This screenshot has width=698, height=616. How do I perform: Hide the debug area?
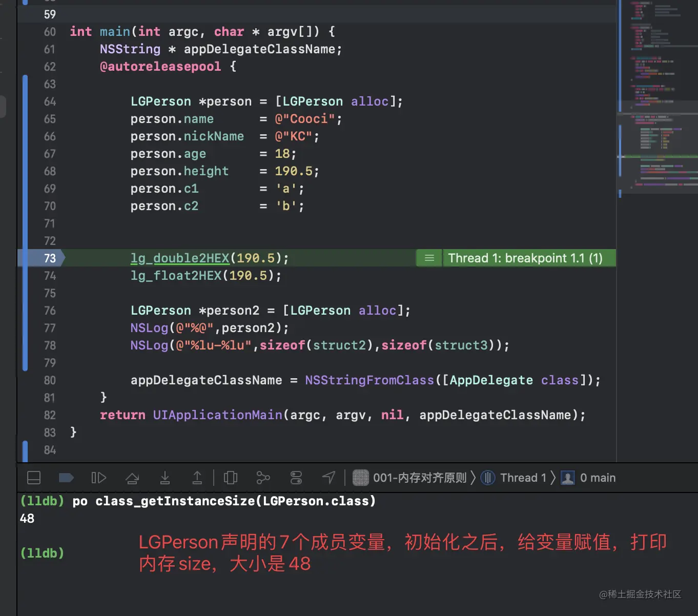point(33,478)
